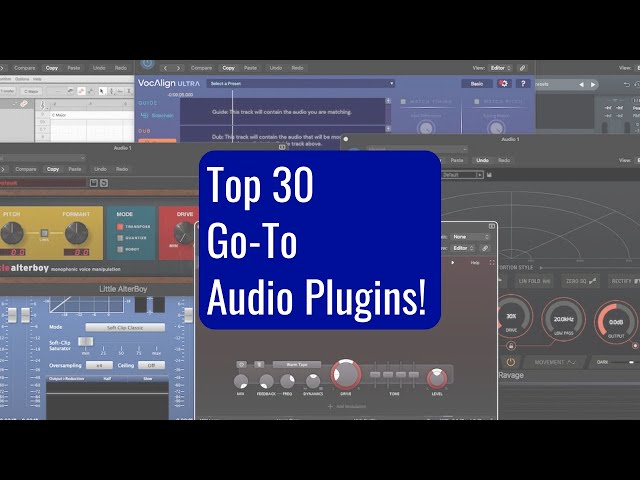Open the Options menu in Melodyne
Viewport: 640px width, 480px height.
coord(22,79)
